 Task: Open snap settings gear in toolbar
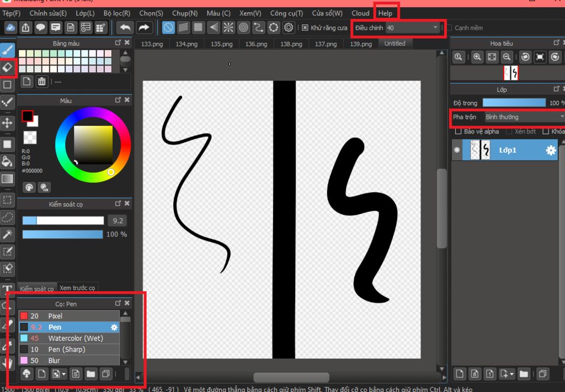(x=289, y=28)
